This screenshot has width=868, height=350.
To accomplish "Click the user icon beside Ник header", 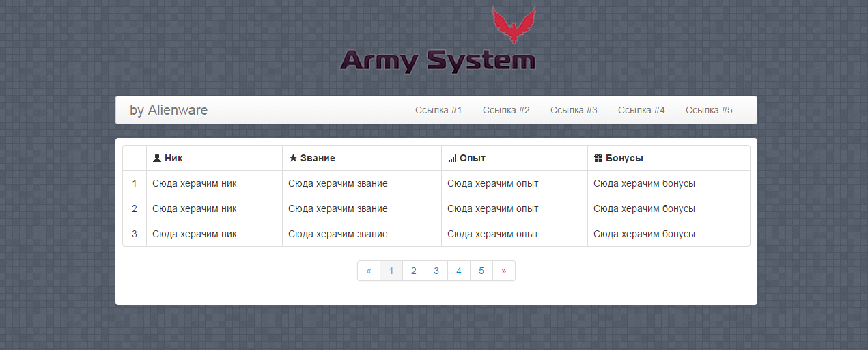I will (157, 158).
